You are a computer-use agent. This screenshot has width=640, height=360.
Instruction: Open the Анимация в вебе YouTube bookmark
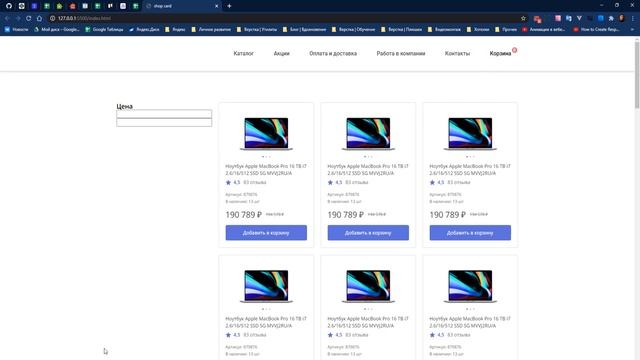[544, 29]
